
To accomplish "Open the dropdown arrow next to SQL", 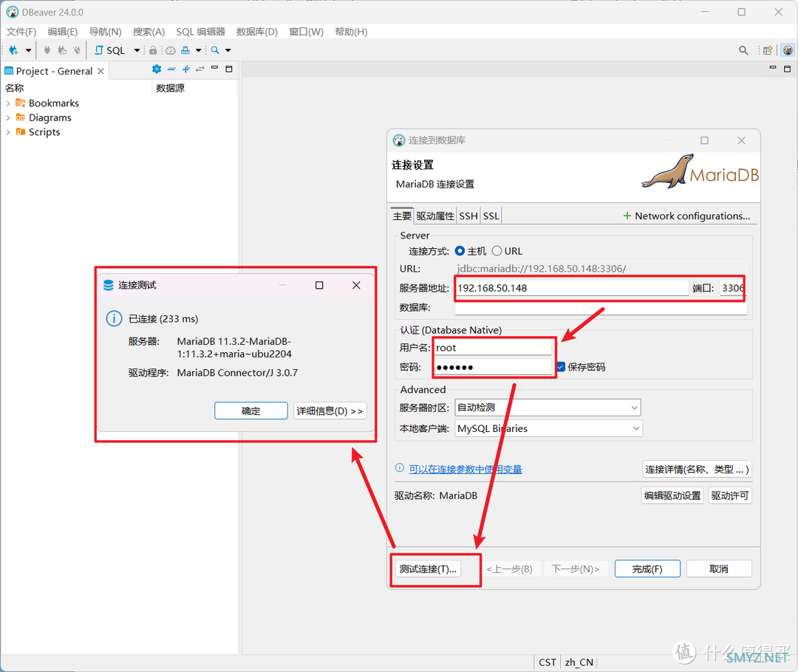I will click(137, 50).
